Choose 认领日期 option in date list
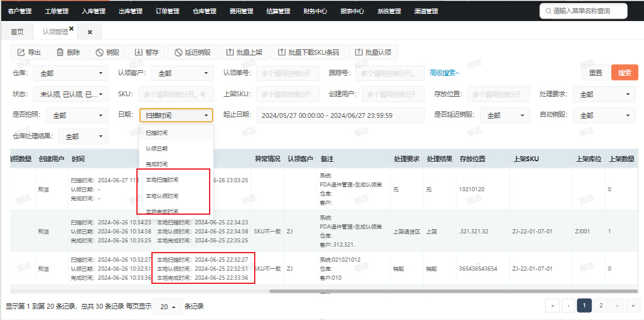 tap(176, 149)
